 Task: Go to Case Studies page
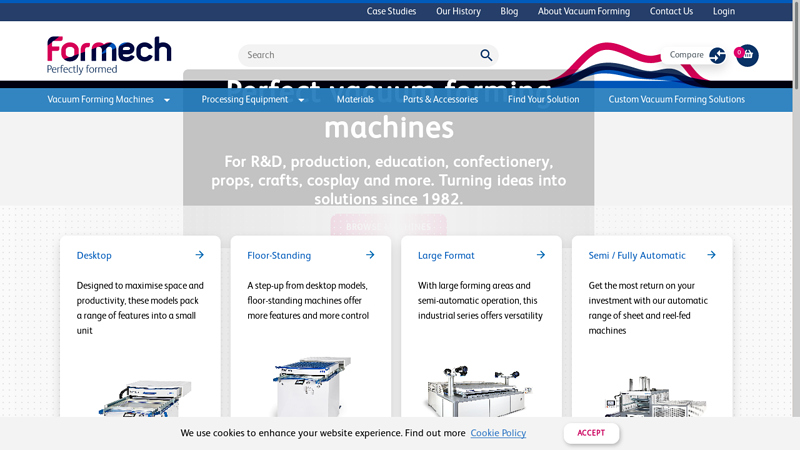pyautogui.click(x=391, y=11)
